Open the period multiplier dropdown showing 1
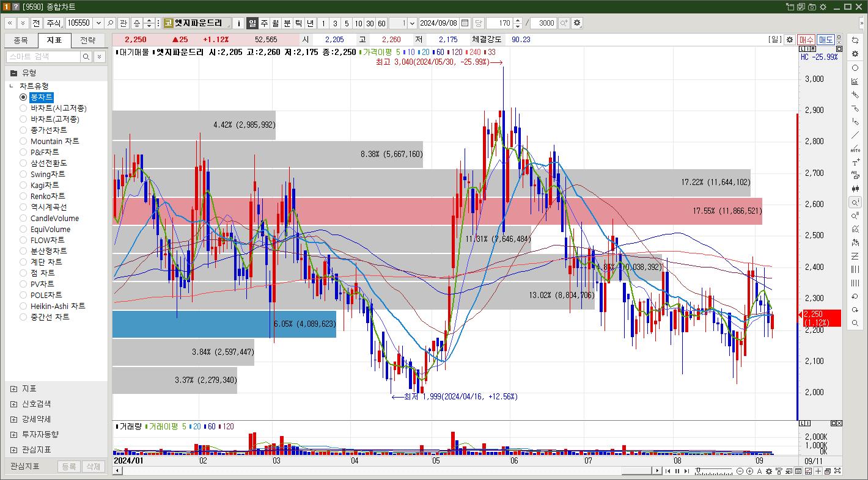 coord(412,23)
